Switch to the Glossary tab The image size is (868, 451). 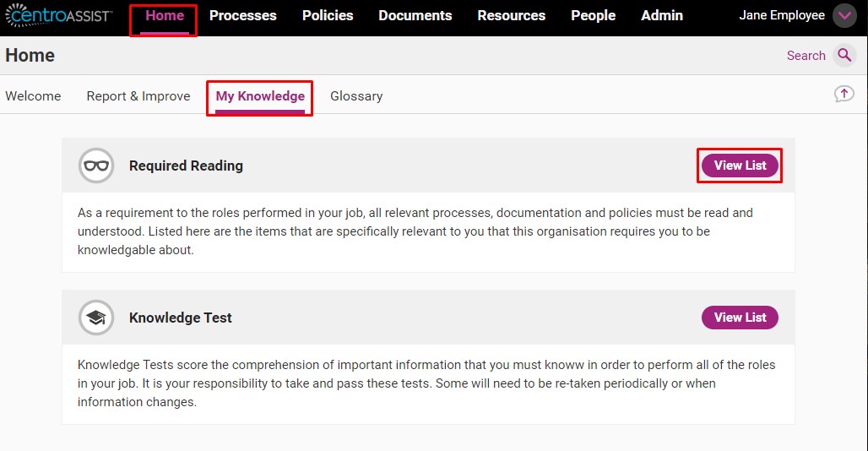[356, 96]
